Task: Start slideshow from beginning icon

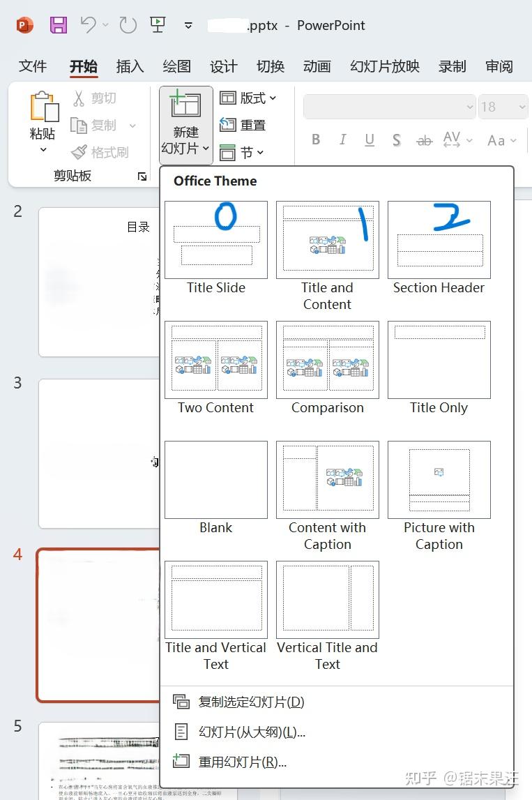Action: click(158, 24)
